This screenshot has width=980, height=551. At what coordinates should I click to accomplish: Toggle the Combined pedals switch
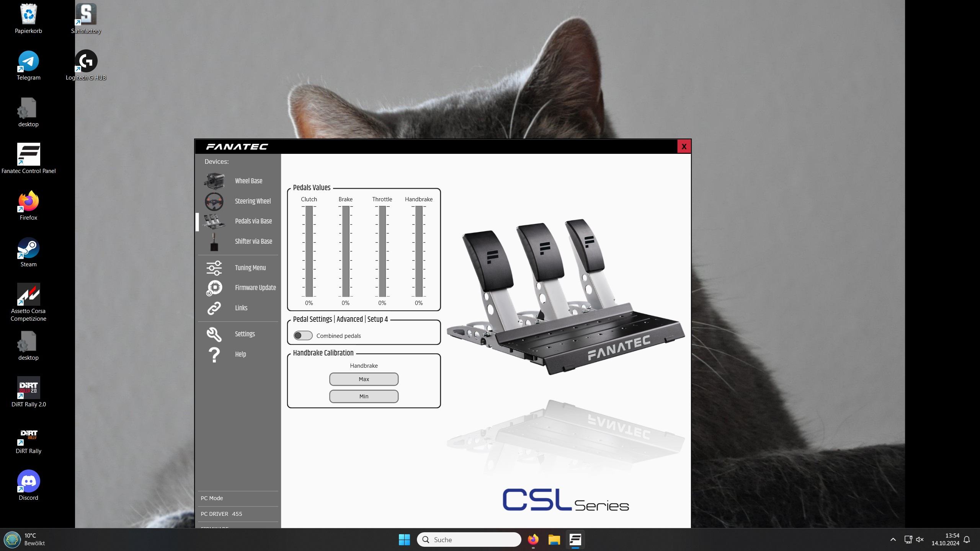(x=303, y=336)
